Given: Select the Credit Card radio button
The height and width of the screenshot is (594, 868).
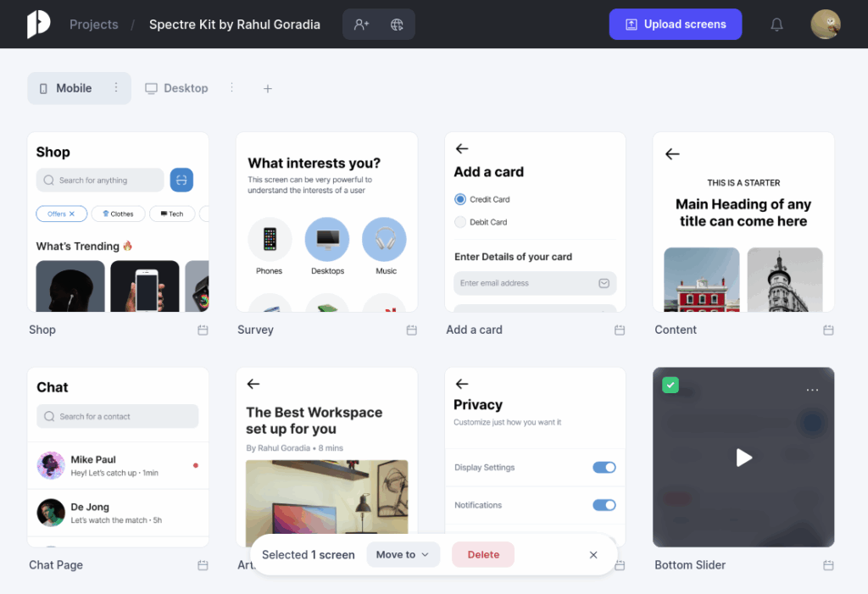Looking at the screenshot, I should pyautogui.click(x=460, y=199).
